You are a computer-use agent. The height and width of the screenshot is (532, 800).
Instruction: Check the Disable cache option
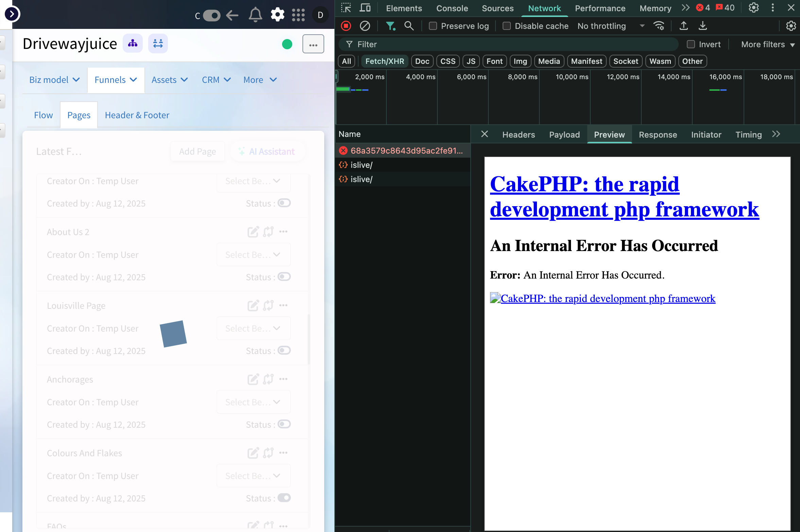click(507, 26)
